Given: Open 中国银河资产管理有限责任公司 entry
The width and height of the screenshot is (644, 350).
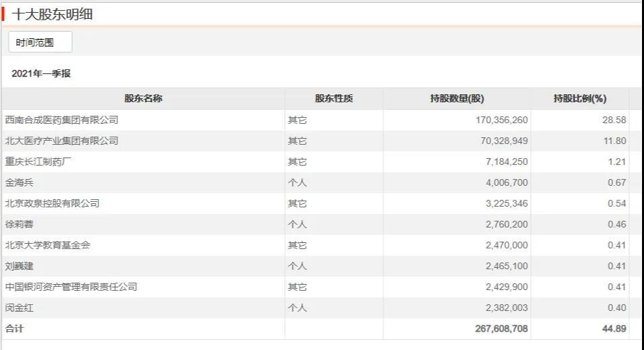Looking at the screenshot, I should [71, 287].
